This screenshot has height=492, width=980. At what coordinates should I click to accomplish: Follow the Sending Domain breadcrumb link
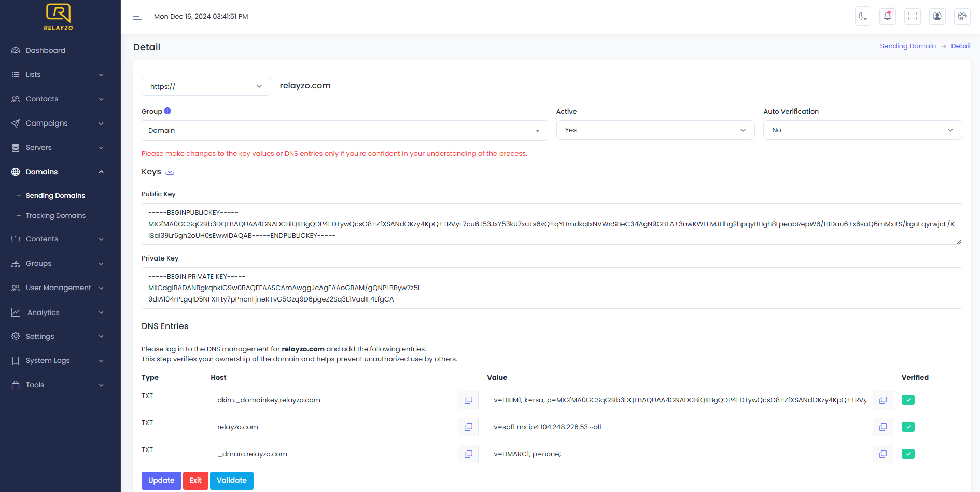click(908, 46)
